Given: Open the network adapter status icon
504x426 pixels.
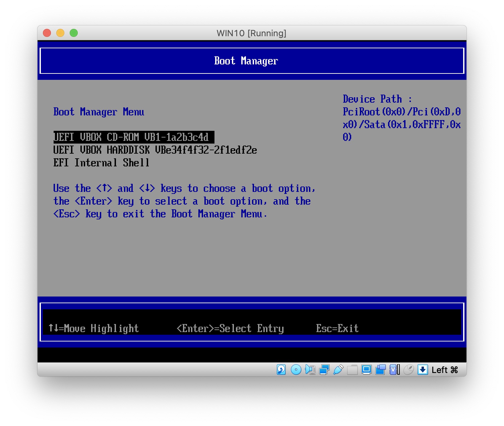Looking at the screenshot, I should coord(324,370).
